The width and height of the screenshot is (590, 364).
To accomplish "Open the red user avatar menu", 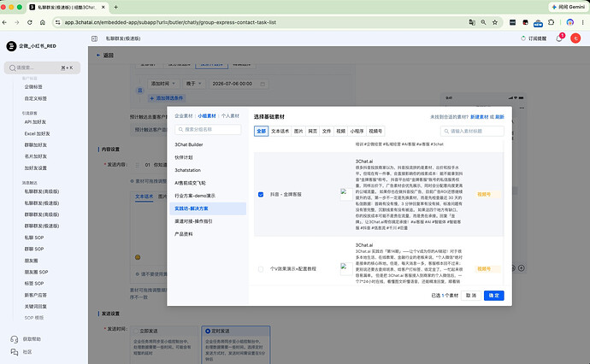I will tap(575, 38).
